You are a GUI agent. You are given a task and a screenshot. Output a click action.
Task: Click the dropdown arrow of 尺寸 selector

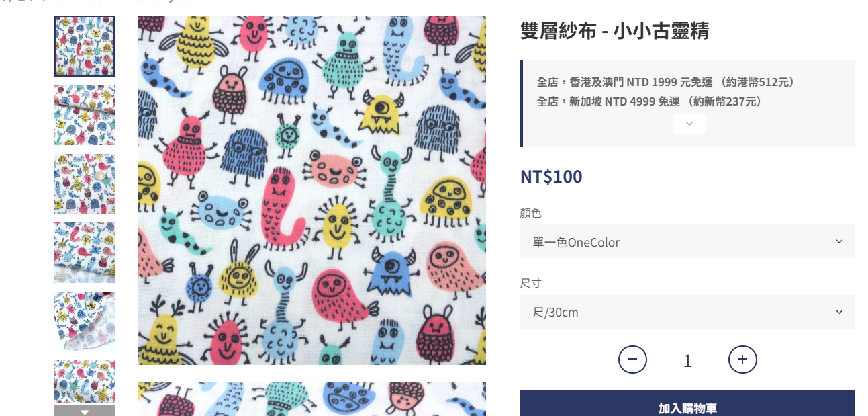[839, 312]
